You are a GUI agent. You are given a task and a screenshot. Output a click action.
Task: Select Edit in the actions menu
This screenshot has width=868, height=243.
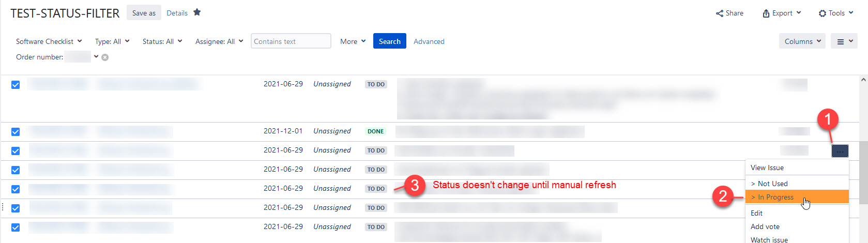797,213
